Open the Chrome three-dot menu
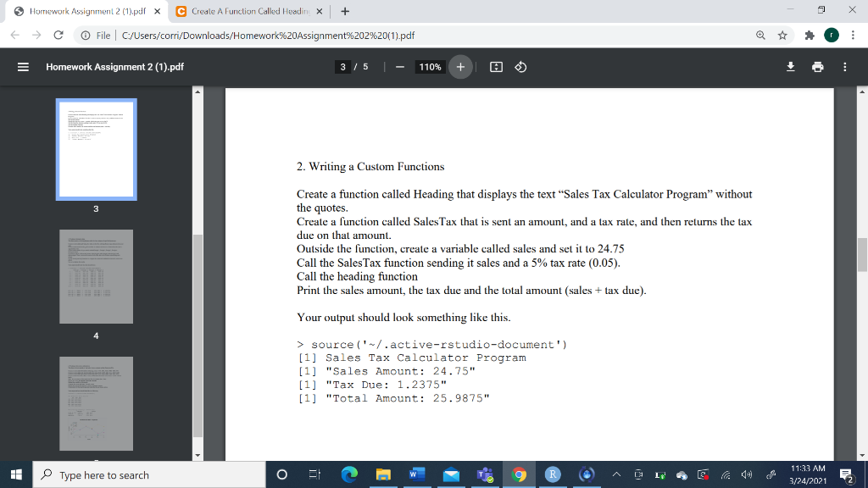 tap(853, 36)
